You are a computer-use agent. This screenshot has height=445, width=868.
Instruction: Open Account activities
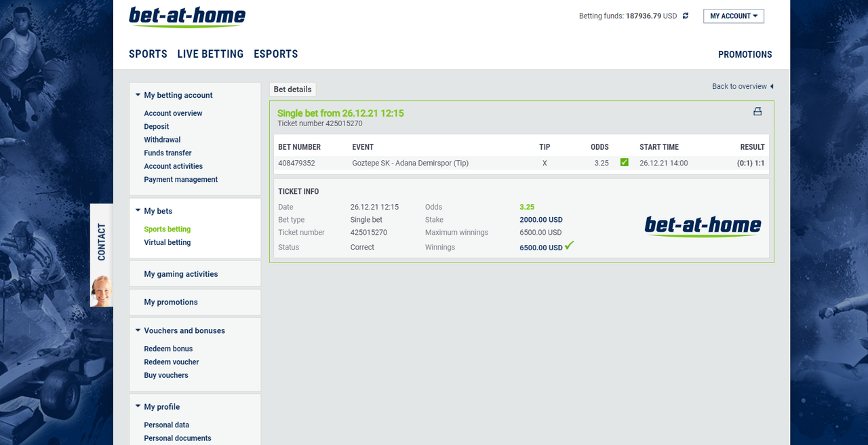pos(173,166)
